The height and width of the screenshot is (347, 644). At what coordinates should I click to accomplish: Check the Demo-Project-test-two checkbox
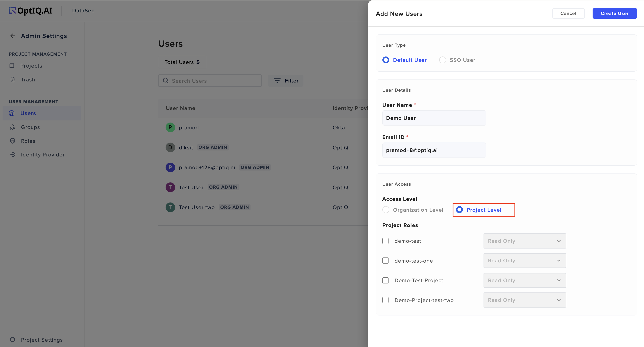pos(386,300)
